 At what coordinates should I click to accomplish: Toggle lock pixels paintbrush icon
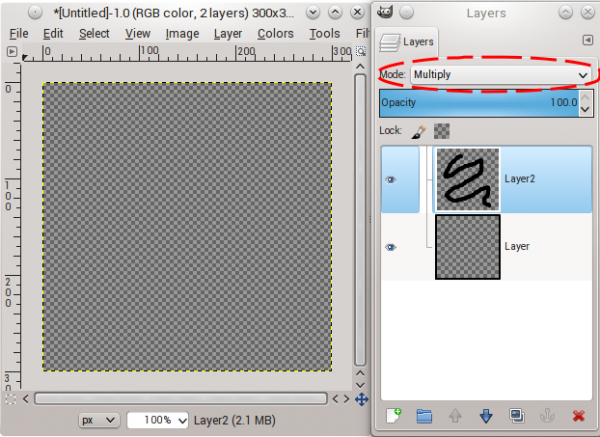click(x=419, y=132)
